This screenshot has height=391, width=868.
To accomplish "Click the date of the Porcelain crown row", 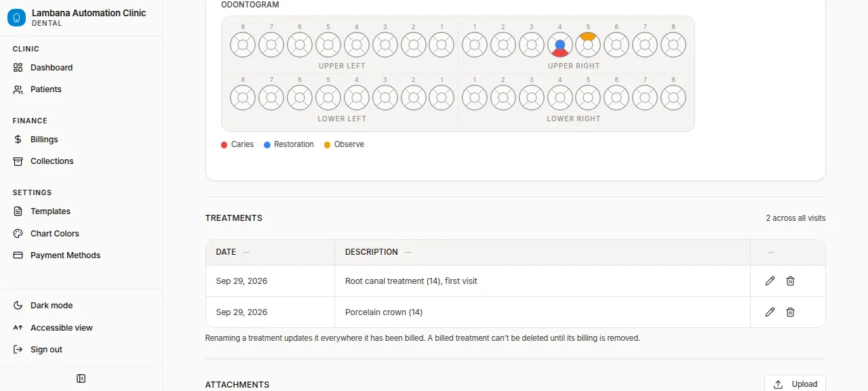I will point(241,312).
